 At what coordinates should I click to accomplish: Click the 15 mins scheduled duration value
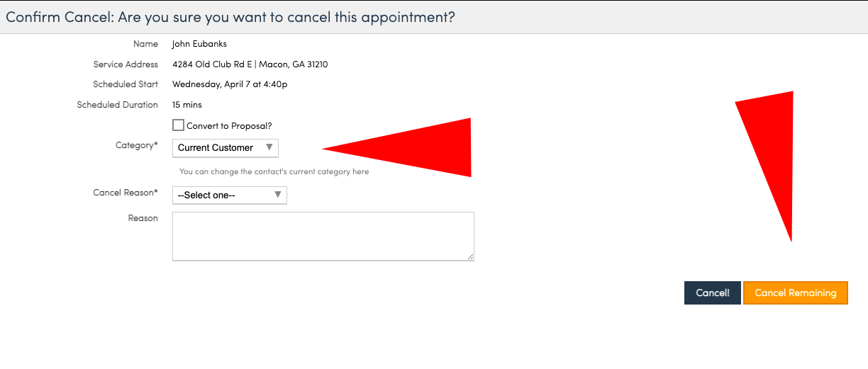coord(187,105)
